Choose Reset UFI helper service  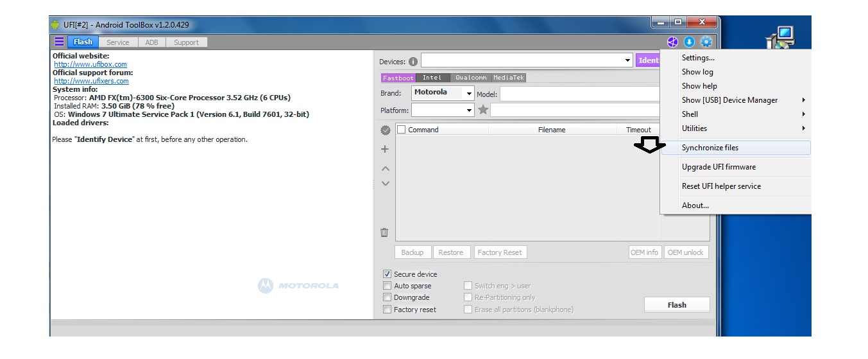pos(736,186)
